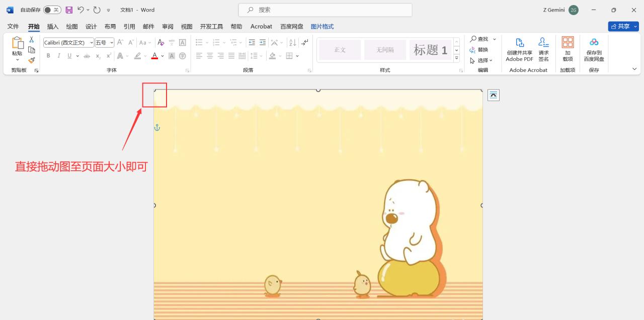Viewport: 644px width, 320px height.
Task: Click the Copy icon in clipboard group
Action: [31, 50]
